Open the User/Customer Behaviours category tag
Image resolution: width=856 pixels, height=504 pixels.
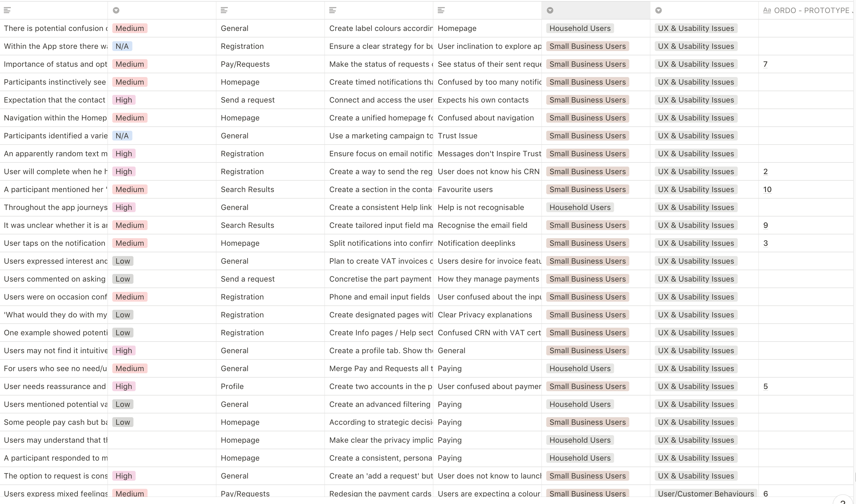[706, 493]
